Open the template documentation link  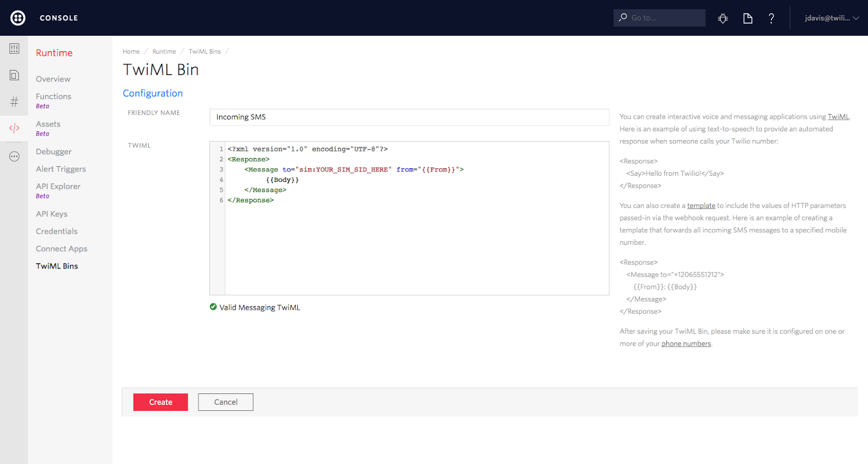701,206
